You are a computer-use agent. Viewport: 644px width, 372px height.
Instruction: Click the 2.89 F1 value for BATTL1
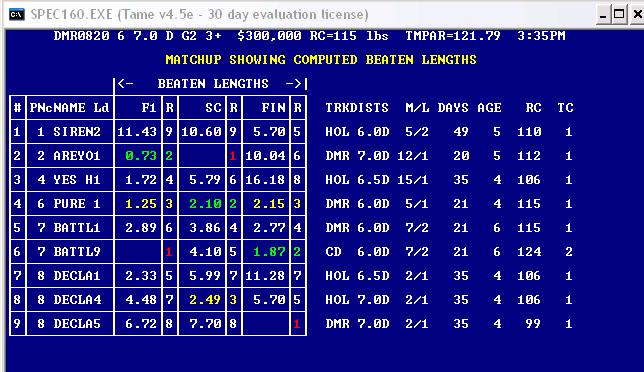click(141, 228)
